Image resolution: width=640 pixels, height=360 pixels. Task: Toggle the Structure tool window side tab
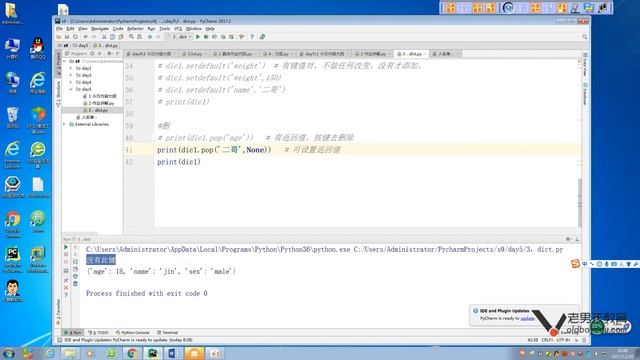(58, 93)
